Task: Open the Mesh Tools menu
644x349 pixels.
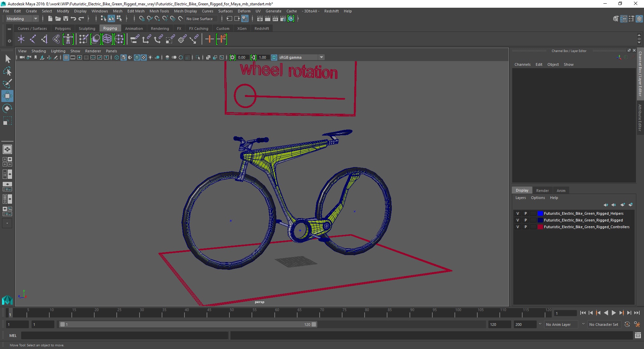Action: [x=159, y=11]
